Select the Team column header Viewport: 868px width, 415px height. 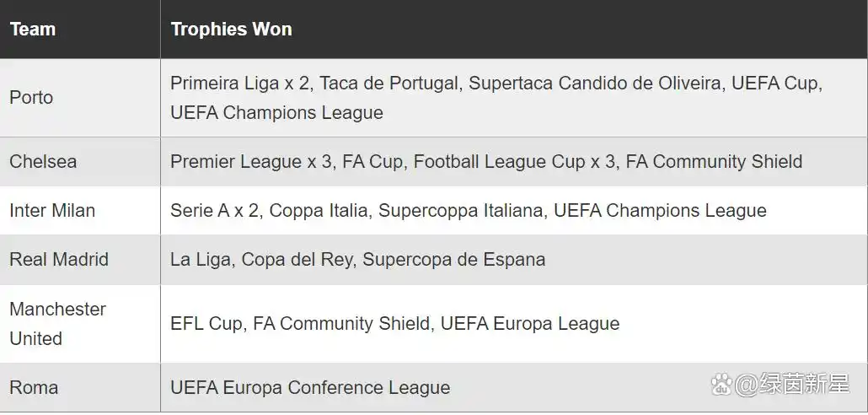(x=33, y=29)
